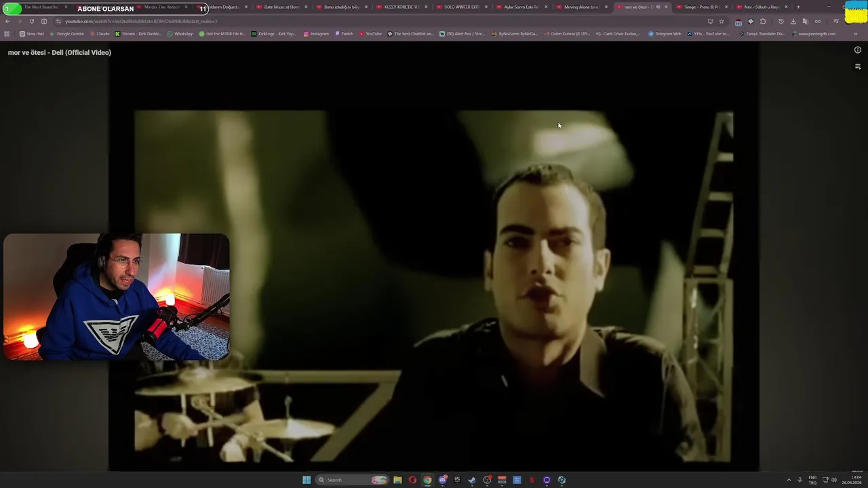Open Opera browser from the taskbar
This screenshot has height=488, width=868.
pos(412,480)
